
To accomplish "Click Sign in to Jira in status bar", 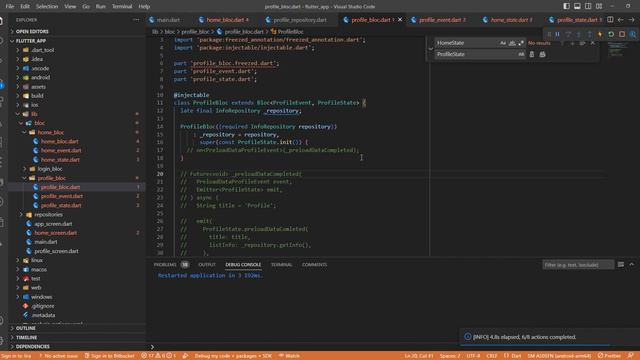I will [x=16, y=356].
